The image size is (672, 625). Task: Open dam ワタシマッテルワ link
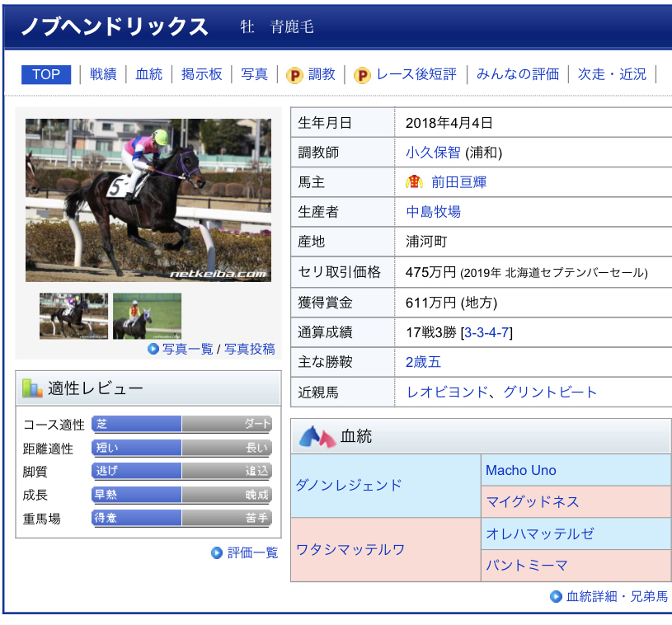pyautogui.click(x=350, y=549)
